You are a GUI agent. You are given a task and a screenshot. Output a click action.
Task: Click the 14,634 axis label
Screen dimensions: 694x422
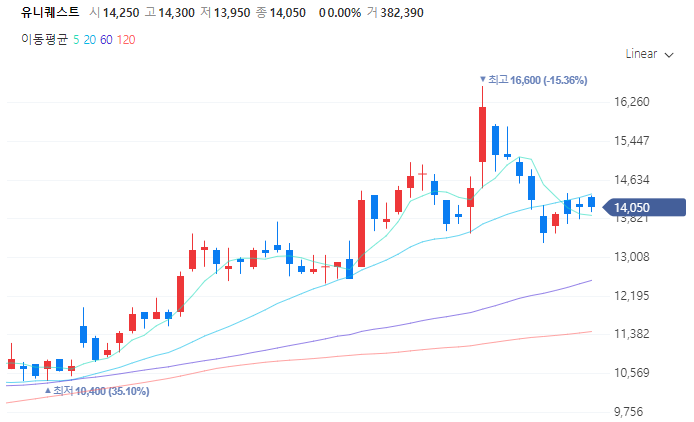coord(632,180)
